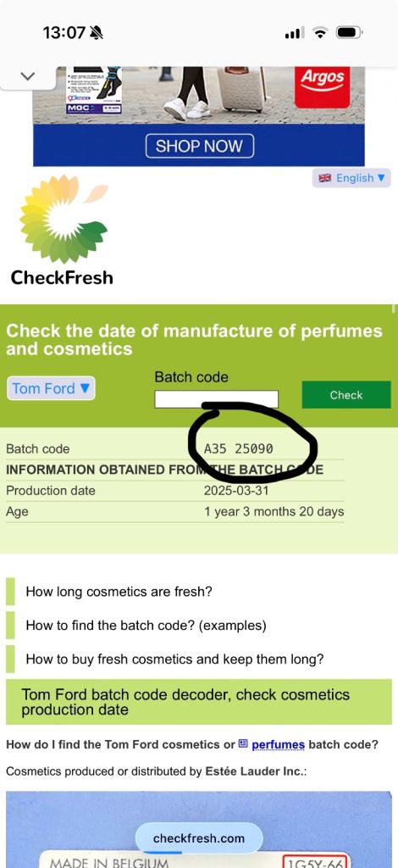Tap the silent mode bell icon
The image size is (398, 868).
point(96,33)
